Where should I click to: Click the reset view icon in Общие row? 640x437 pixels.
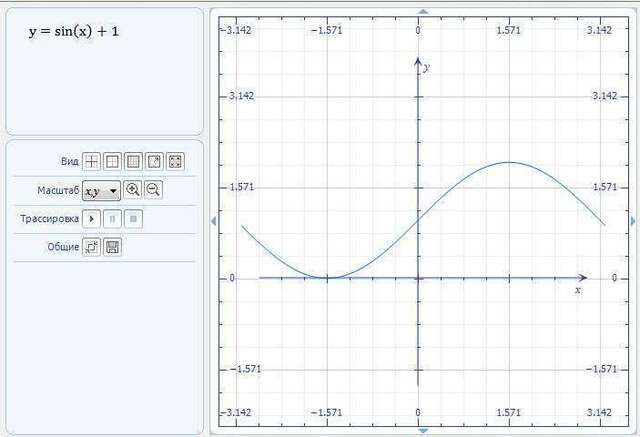pyautogui.click(x=91, y=247)
